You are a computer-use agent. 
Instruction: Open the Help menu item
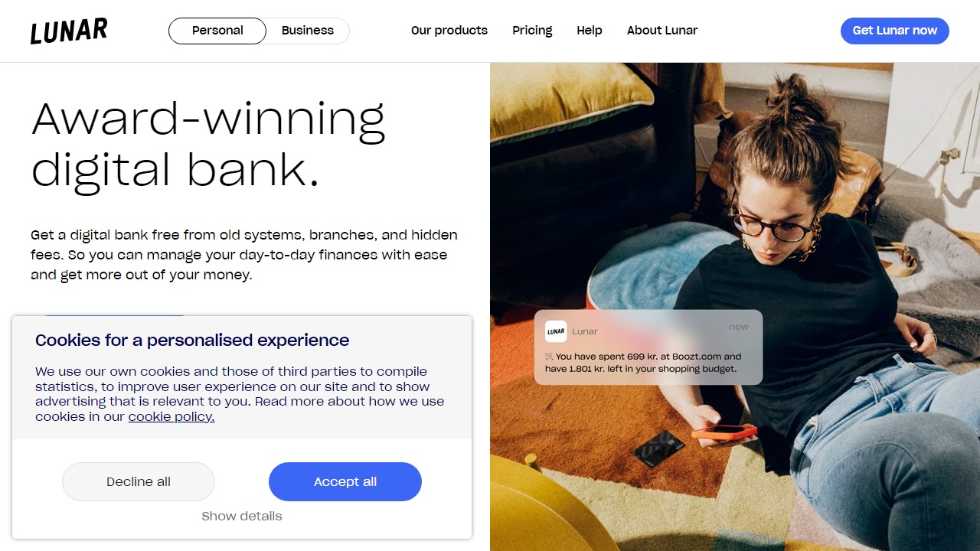(x=589, y=31)
